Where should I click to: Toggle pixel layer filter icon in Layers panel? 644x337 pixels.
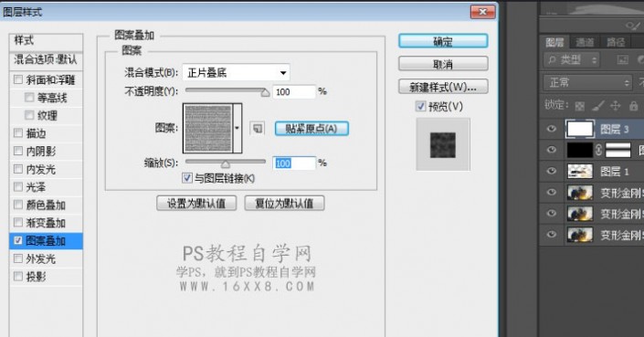(623, 60)
